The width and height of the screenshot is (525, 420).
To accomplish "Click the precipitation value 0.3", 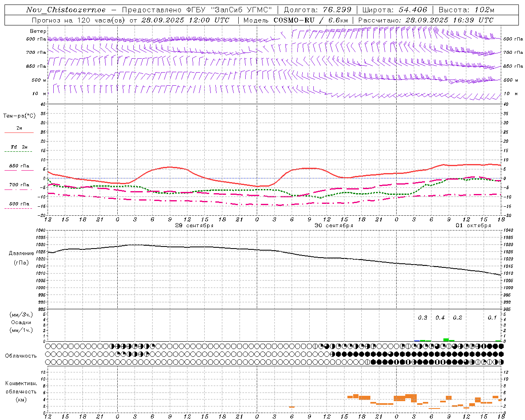I will (x=422, y=318).
